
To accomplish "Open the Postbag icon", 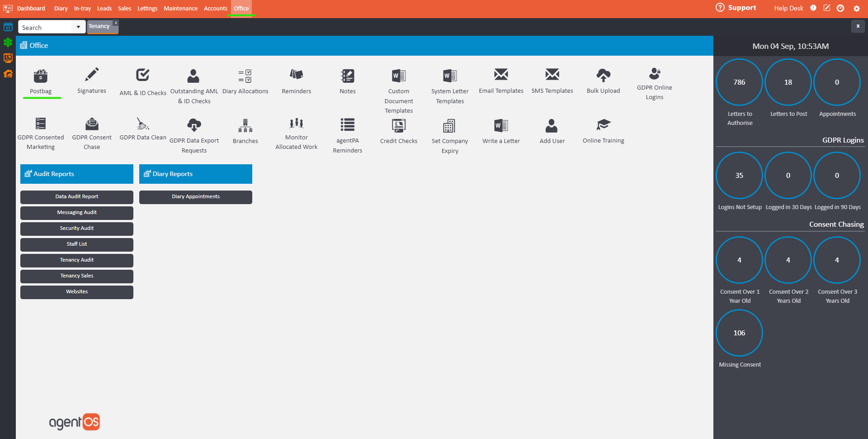I will (x=40, y=76).
